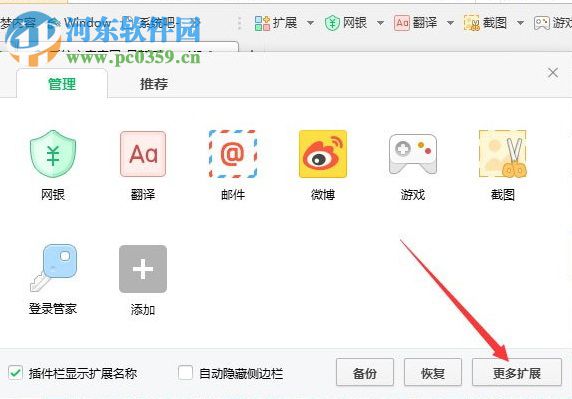
Task: Click the 翻译 Aa icon in the toolbar
Action: coord(402,23)
